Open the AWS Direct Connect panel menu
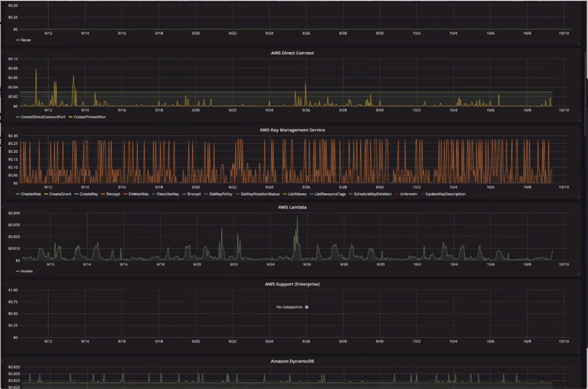Viewport: 588px width, 389px height. pyautogui.click(x=292, y=53)
